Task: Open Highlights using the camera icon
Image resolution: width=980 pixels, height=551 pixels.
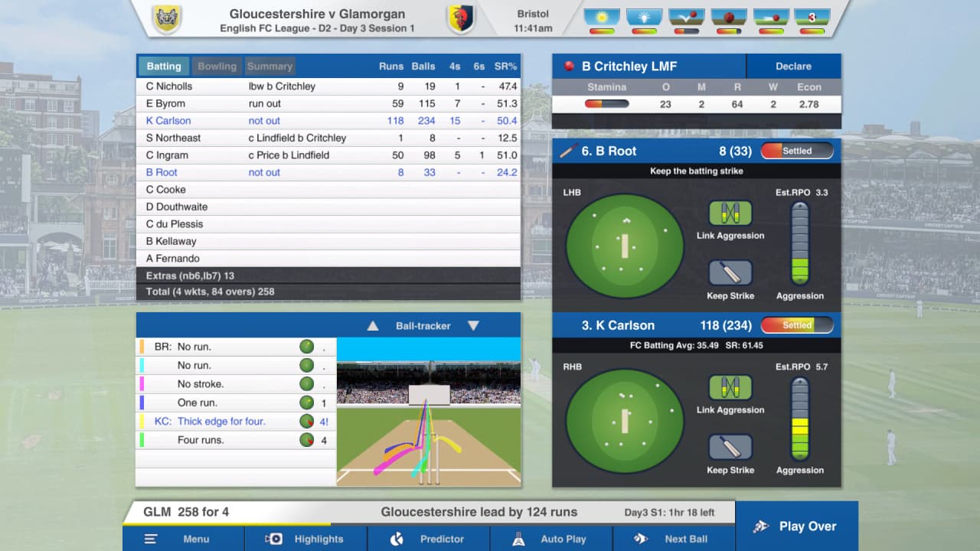Action: pos(274,539)
